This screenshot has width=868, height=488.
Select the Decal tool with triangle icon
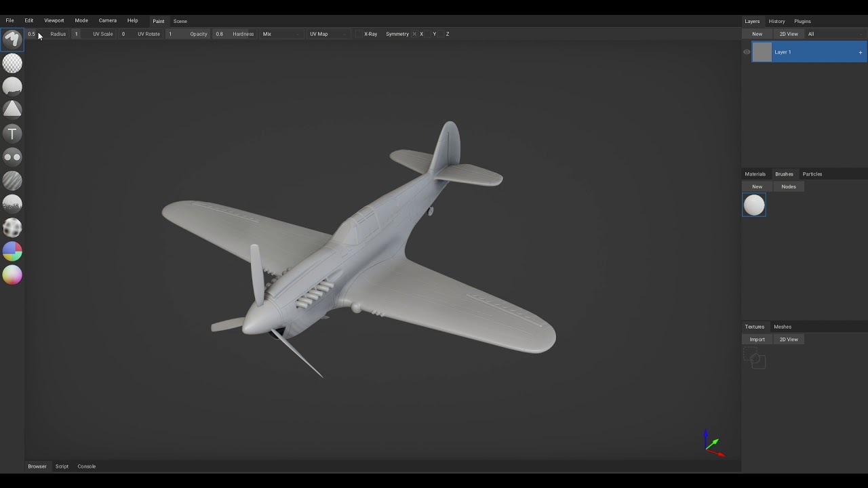coord(12,110)
